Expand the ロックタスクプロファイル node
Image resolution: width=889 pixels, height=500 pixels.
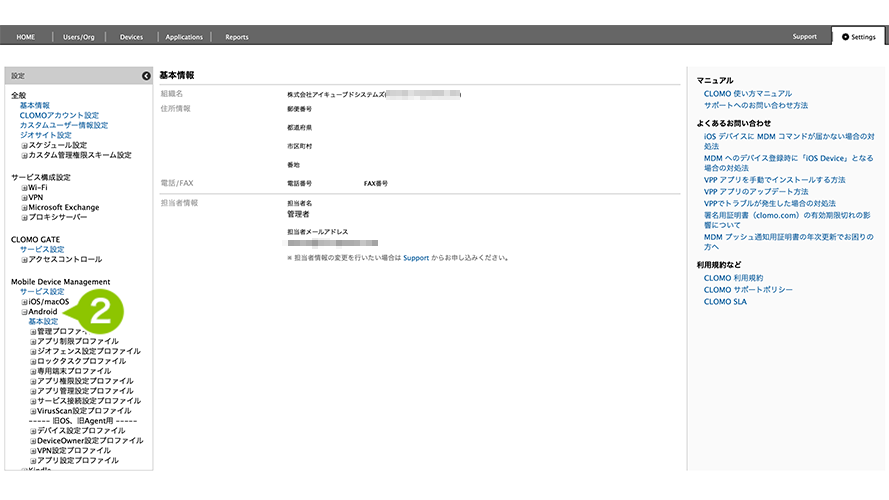pyautogui.click(x=33, y=362)
